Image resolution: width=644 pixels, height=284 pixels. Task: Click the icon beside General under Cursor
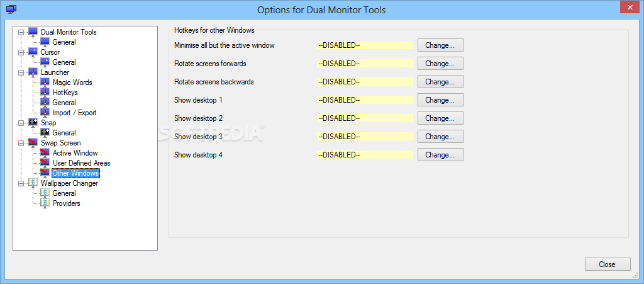45,62
